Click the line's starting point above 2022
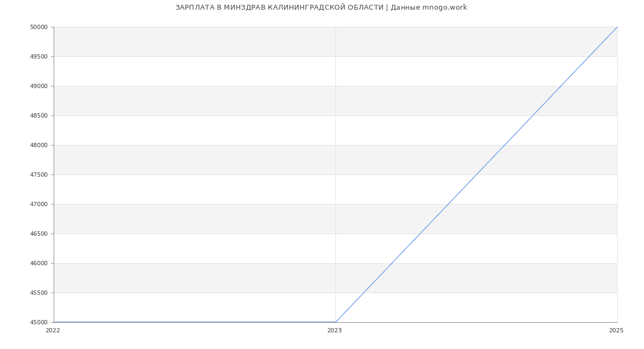The width and height of the screenshot is (644, 349). [54, 322]
